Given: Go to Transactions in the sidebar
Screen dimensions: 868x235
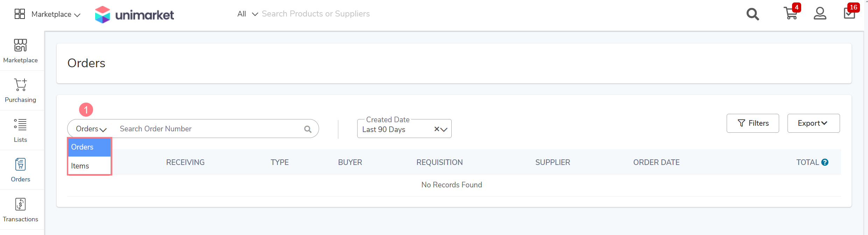Looking at the screenshot, I should pos(21,210).
